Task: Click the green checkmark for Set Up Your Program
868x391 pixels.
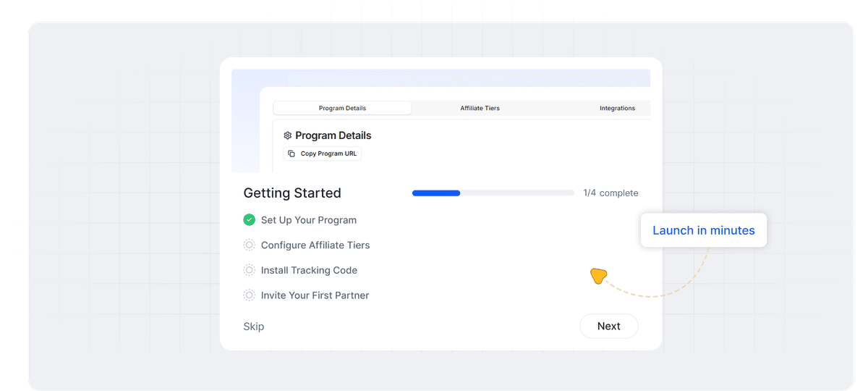Action: click(250, 220)
